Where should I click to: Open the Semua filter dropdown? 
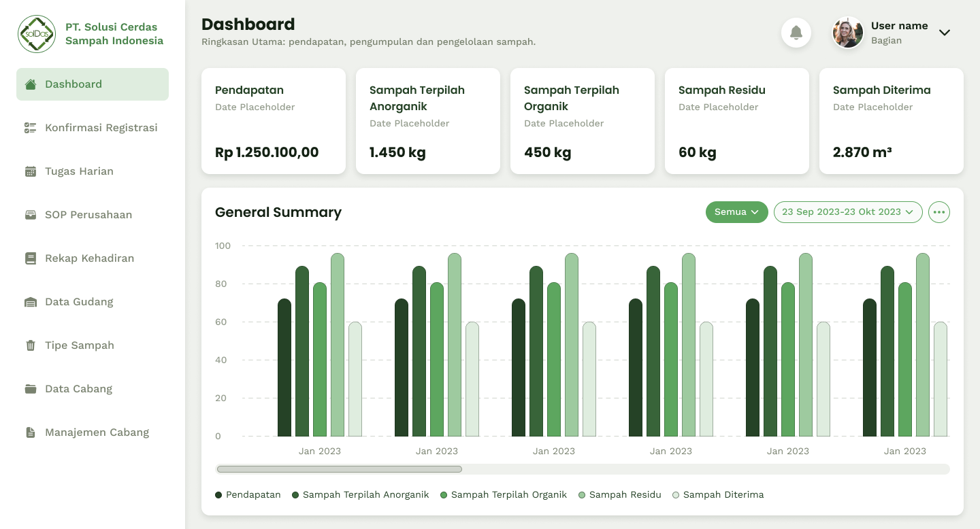coord(736,212)
